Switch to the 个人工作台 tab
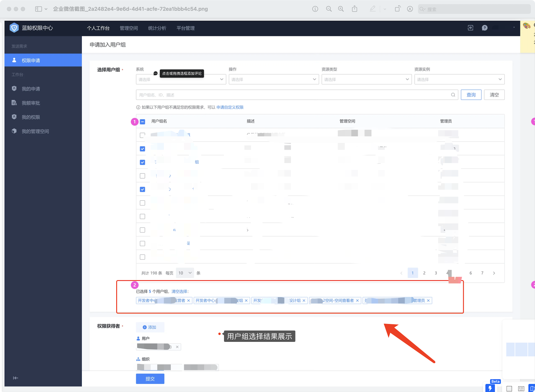The width and height of the screenshot is (535, 392). coord(98,28)
